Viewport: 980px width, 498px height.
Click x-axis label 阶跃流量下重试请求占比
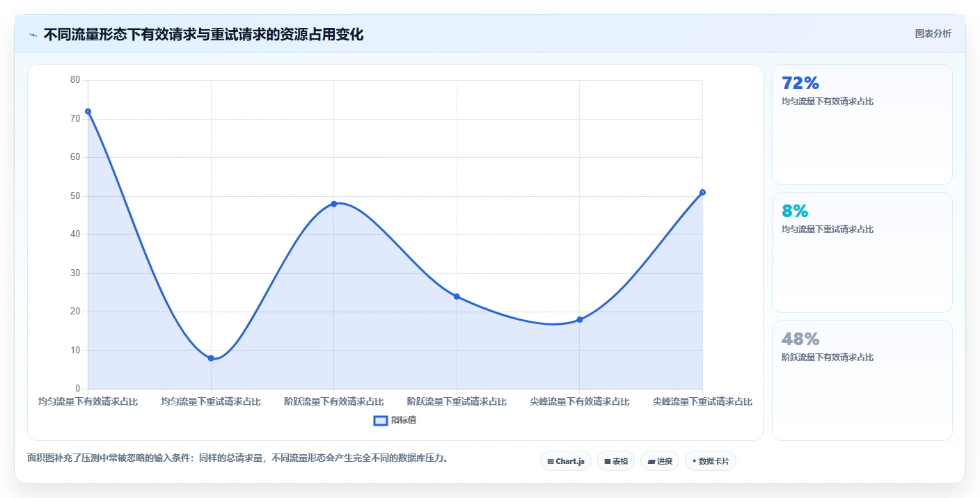(x=457, y=402)
